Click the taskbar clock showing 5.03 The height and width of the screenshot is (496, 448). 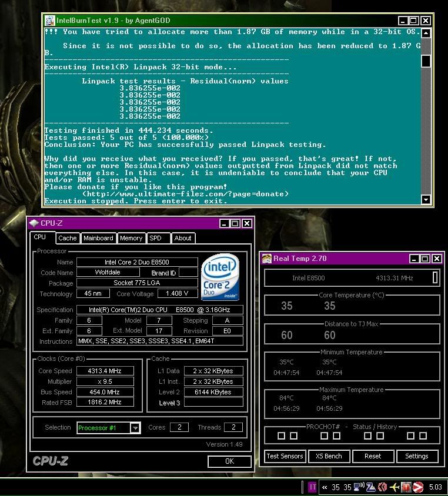pyautogui.click(x=435, y=487)
